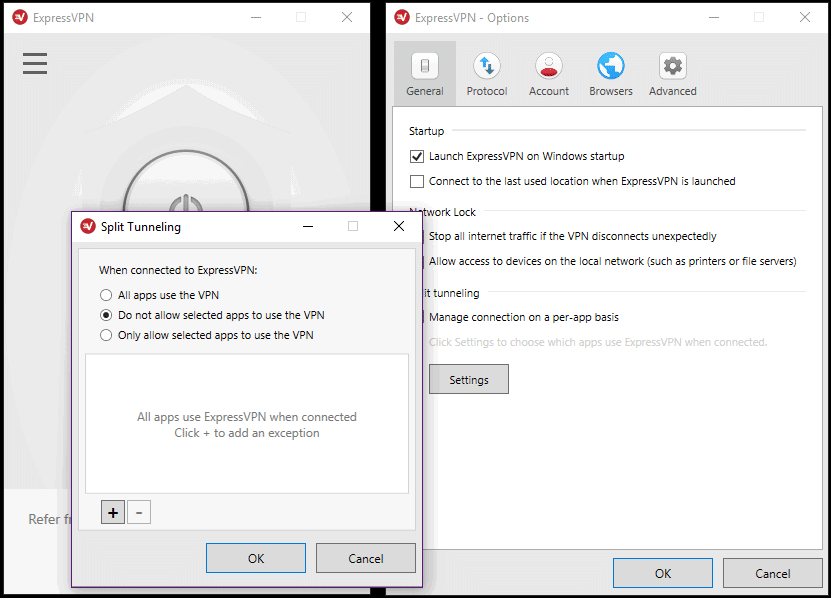Screen dimensions: 831x598
Task: Click the minus button to remove app
Action: 139,512
